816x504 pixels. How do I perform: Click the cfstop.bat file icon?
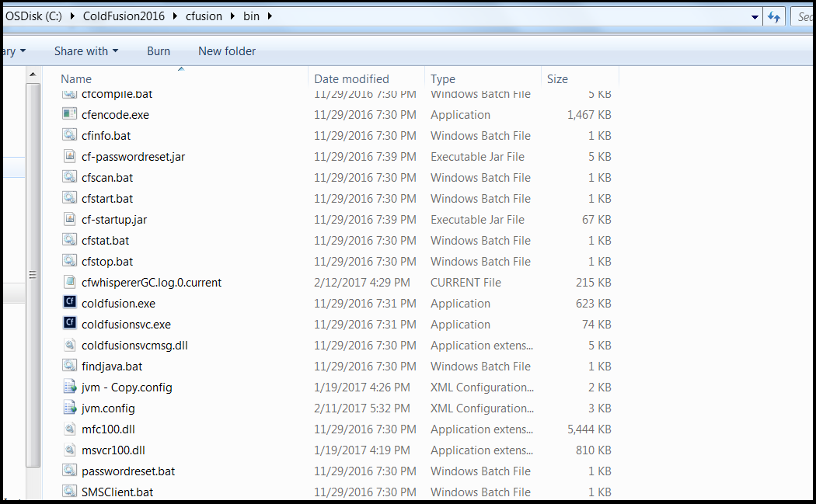pyautogui.click(x=70, y=261)
